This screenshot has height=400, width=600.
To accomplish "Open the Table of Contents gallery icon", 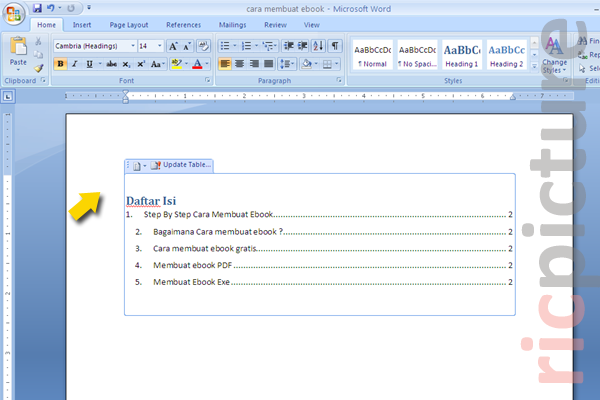I will coord(139,166).
